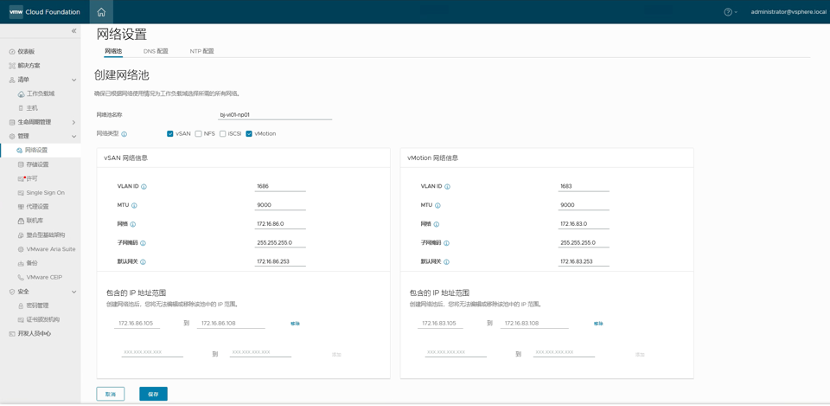This screenshot has width=830, height=406.
Task: Open 解决方案 in the sidebar
Action: coord(29,66)
